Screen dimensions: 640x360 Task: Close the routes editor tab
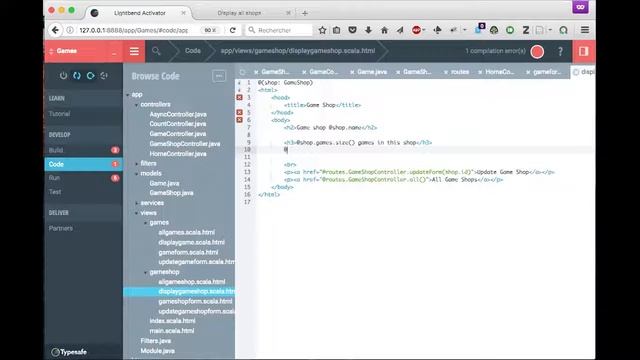[446, 72]
